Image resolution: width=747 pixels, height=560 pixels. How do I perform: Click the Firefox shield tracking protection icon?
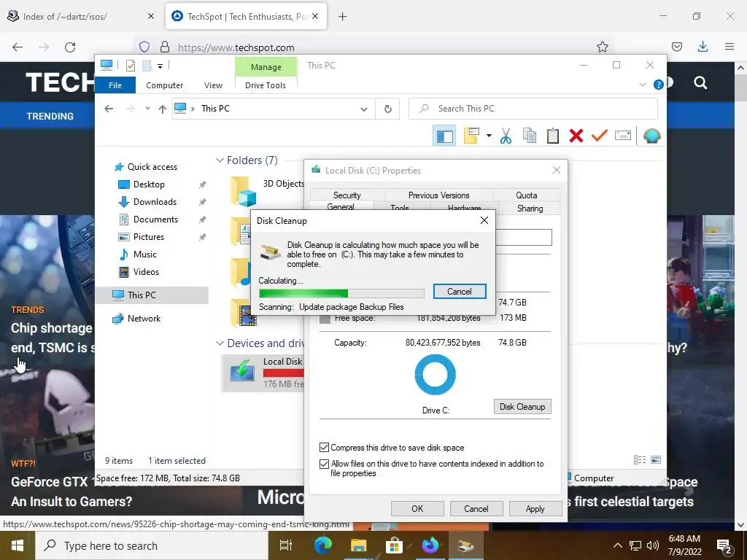coord(144,47)
